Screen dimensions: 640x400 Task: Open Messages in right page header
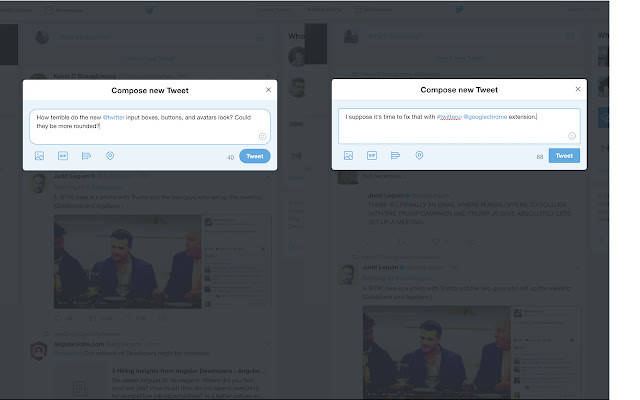[373, 9]
